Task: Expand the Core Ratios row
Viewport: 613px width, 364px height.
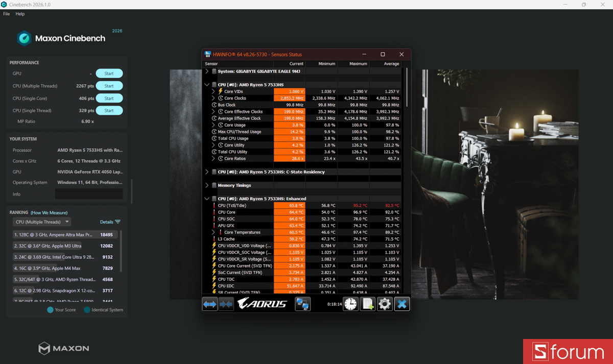Action: point(214,159)
